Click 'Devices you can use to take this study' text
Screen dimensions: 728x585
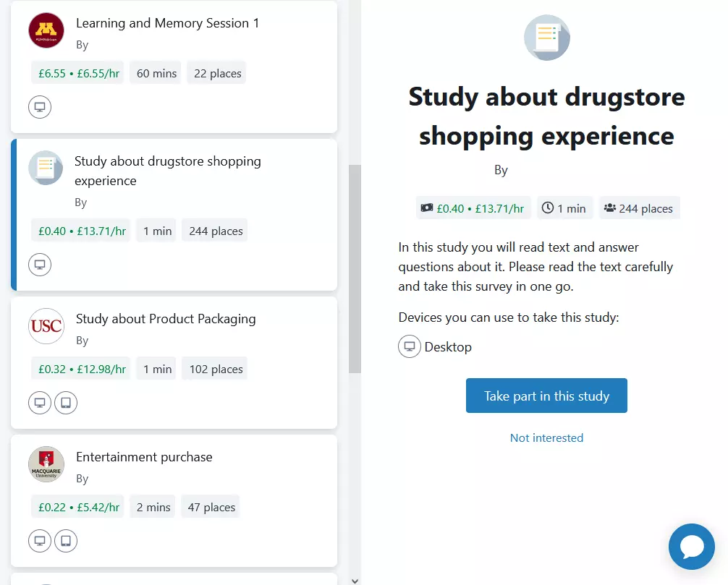coord(509,317)
